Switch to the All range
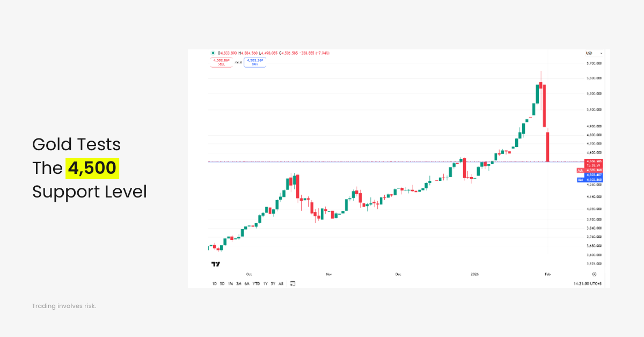This screenshot has height=337, width=644. tap(281, 283)
